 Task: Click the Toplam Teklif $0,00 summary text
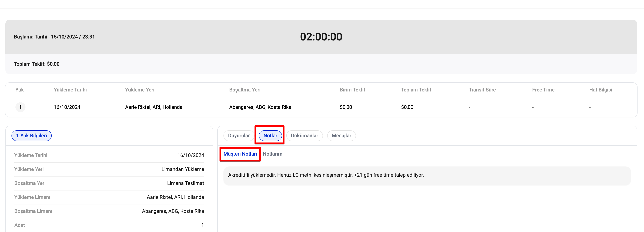(37, 64)
